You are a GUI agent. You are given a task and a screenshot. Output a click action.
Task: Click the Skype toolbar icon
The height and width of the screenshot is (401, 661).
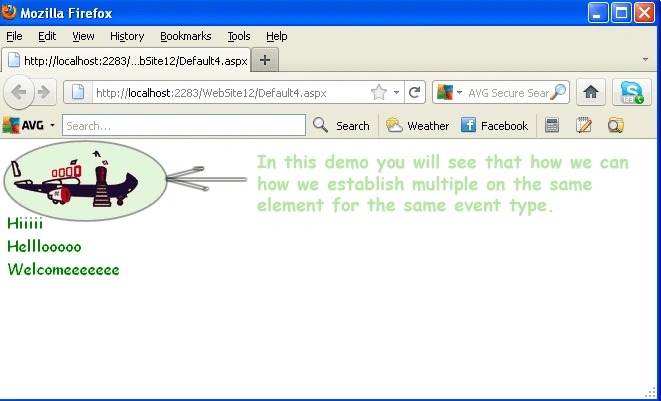631,92
